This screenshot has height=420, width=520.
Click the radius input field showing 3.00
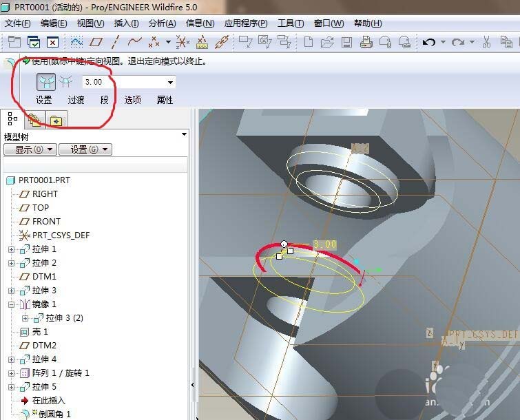pos(125,82)
